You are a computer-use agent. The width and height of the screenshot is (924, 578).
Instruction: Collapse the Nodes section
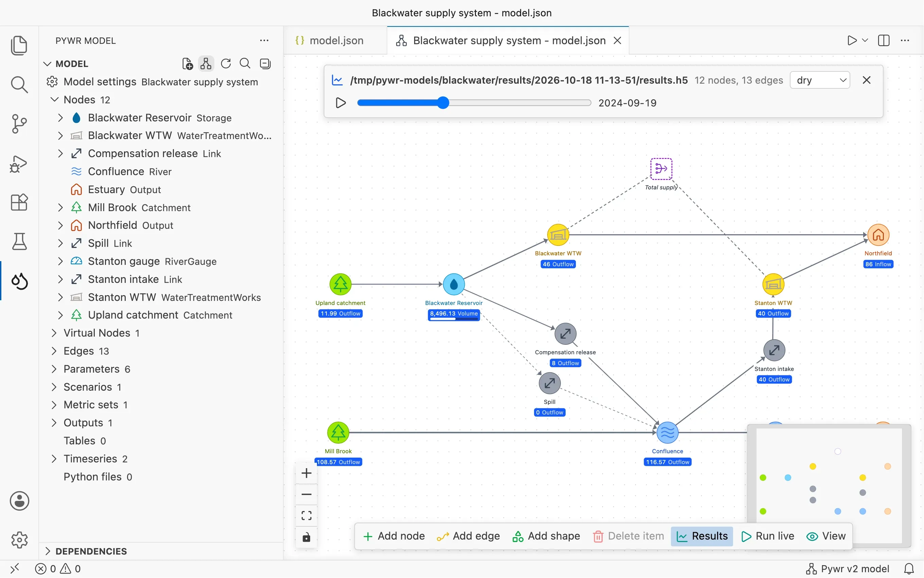[55, 99]
